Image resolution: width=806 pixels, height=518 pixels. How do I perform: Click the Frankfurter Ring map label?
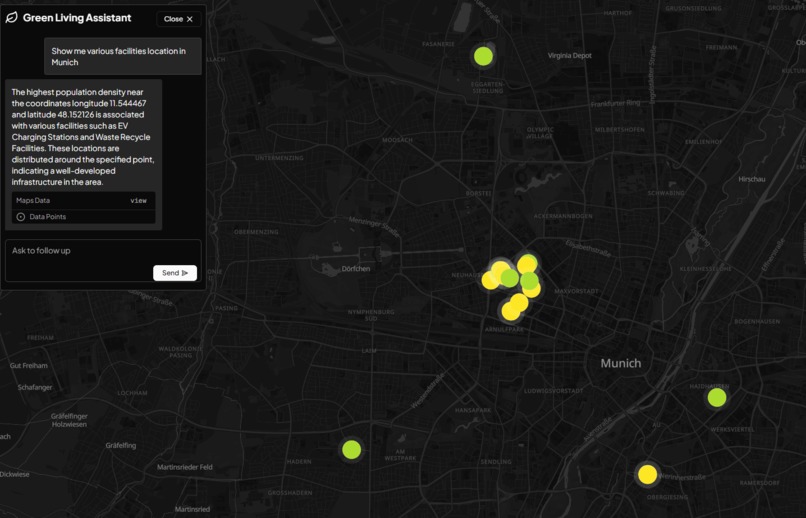(615, 103)
